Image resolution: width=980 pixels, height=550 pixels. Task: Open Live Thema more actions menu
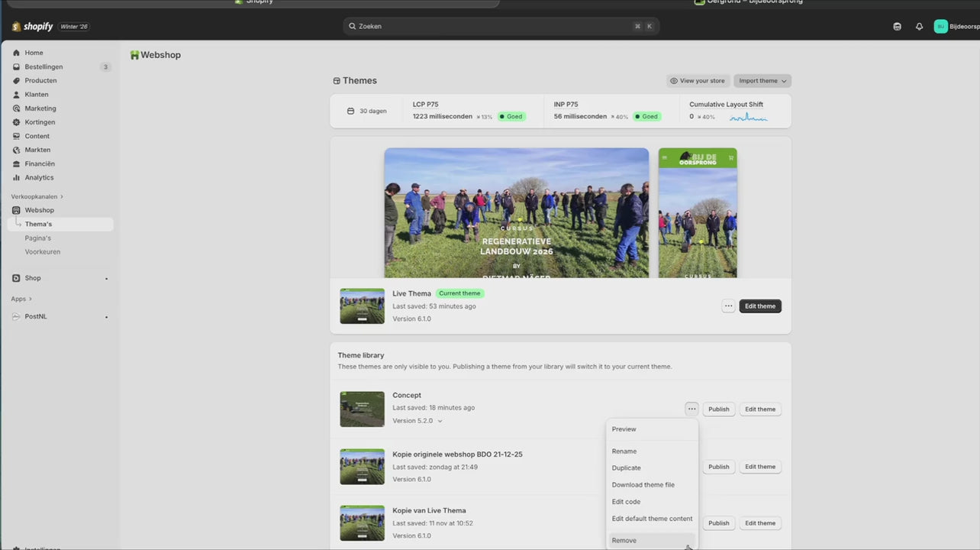728,306
